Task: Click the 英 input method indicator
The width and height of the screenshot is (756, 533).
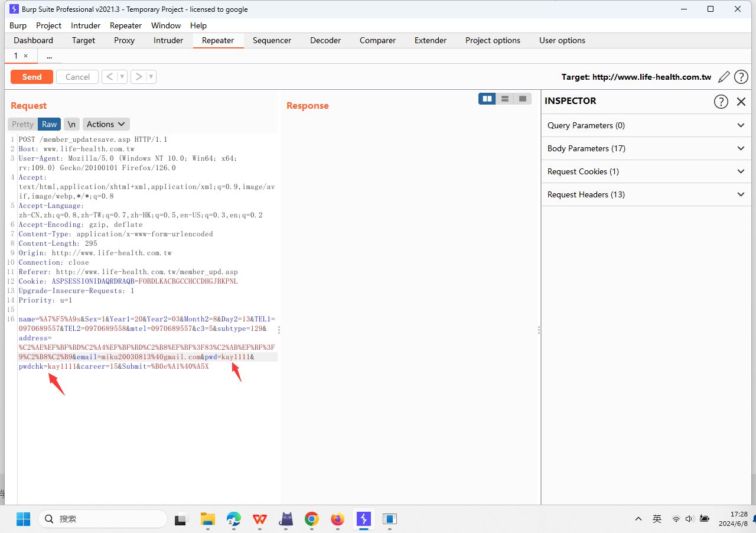Action: coord(657,519)
